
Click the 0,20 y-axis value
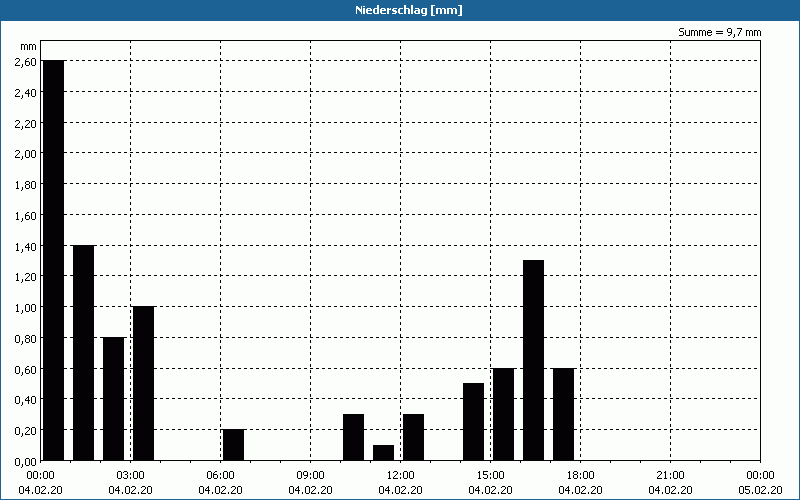26,431
